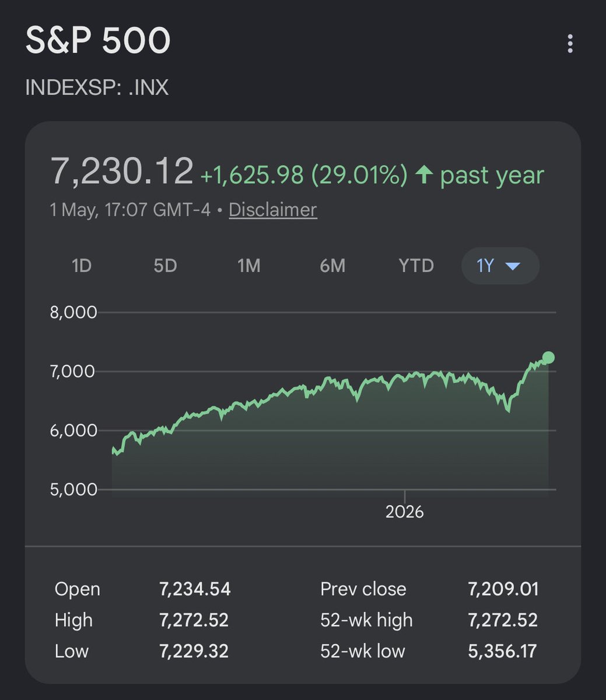Screen dimensions: 606x700
Task: Expand the 1Y range dropdown
Action: 500,266
